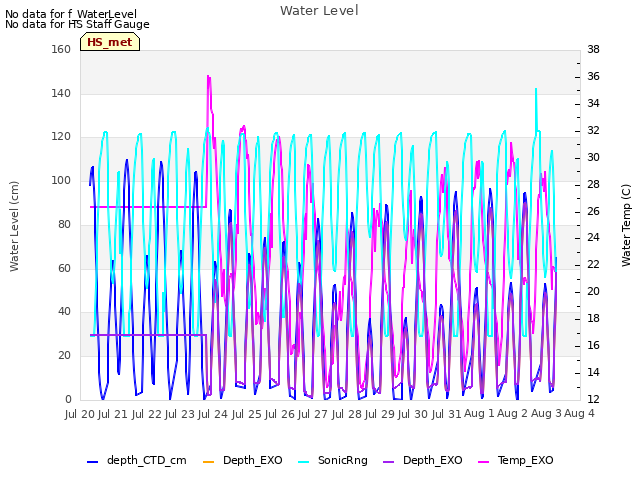Click the 160 tick on left axis
640x480 pixels.
pyautogui.click(x=61, y=49)
